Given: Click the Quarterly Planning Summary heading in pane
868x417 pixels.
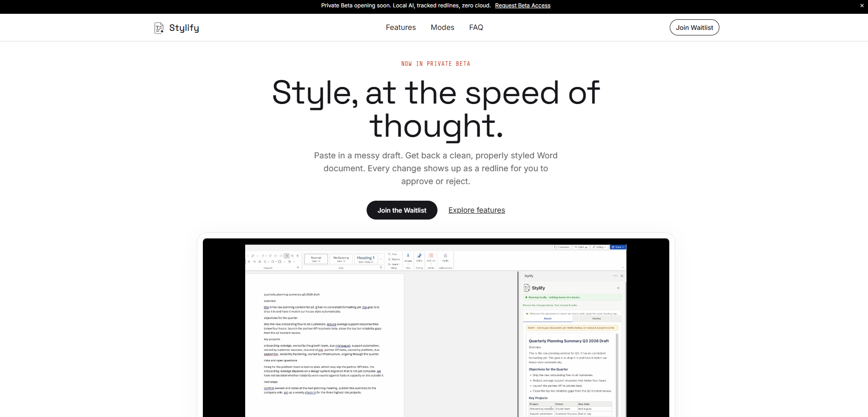Looking at the screenshot, I should click(569, 341).
